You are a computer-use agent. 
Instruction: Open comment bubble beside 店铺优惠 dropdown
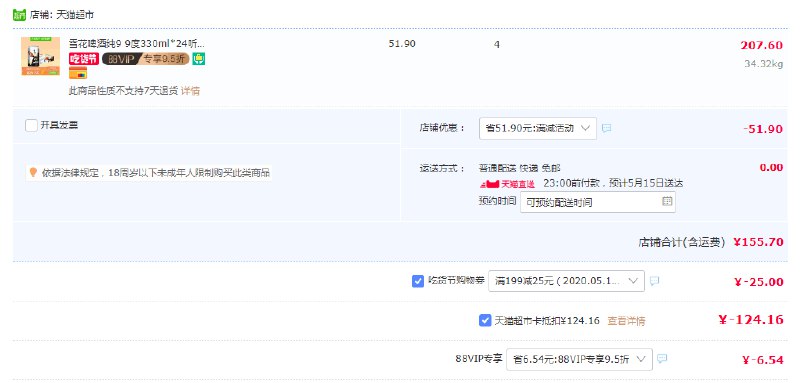pyautogui.click(x=606, y=129)
